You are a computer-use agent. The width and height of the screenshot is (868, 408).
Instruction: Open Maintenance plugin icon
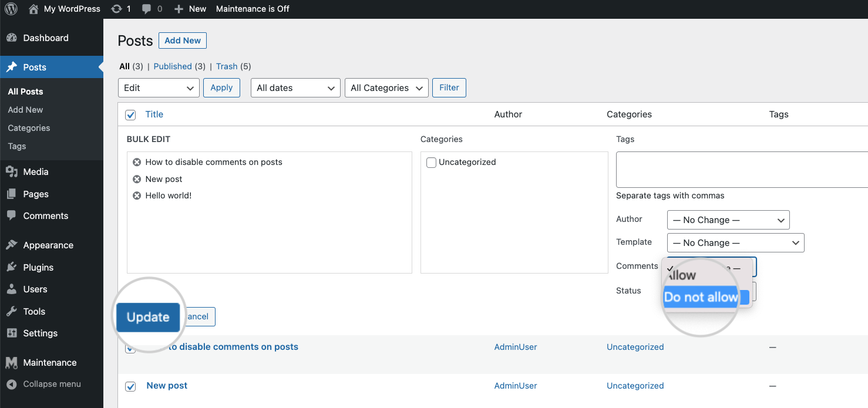(12, 362)
